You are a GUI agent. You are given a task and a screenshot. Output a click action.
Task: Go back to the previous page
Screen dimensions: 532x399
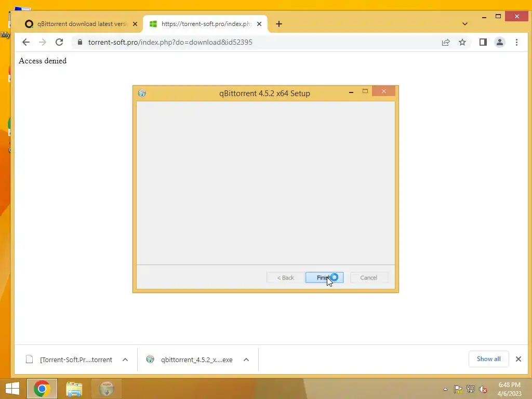point(26,42)
